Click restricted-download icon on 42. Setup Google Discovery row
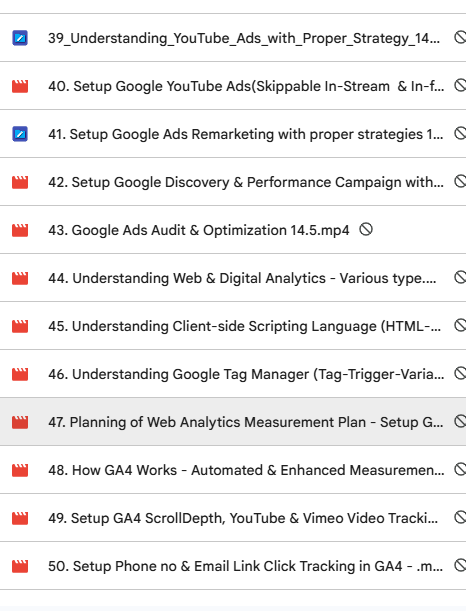This screenshot has height=611, width=466. 461,181
